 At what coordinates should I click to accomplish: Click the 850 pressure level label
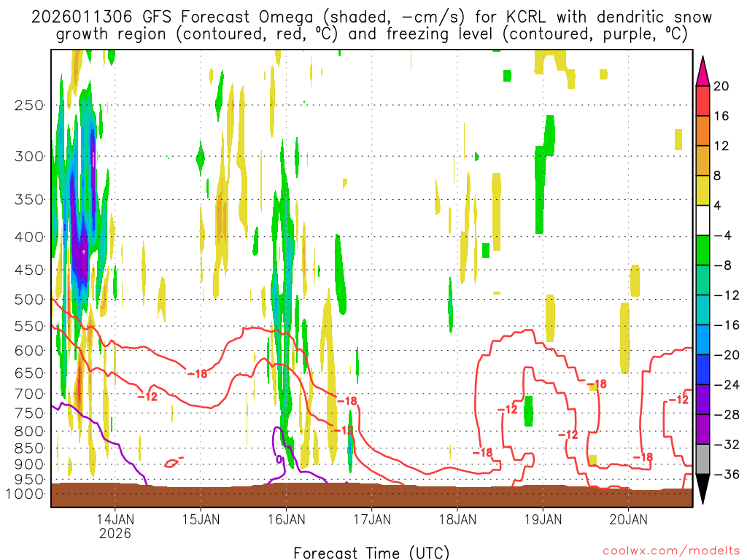coord(29,448)
